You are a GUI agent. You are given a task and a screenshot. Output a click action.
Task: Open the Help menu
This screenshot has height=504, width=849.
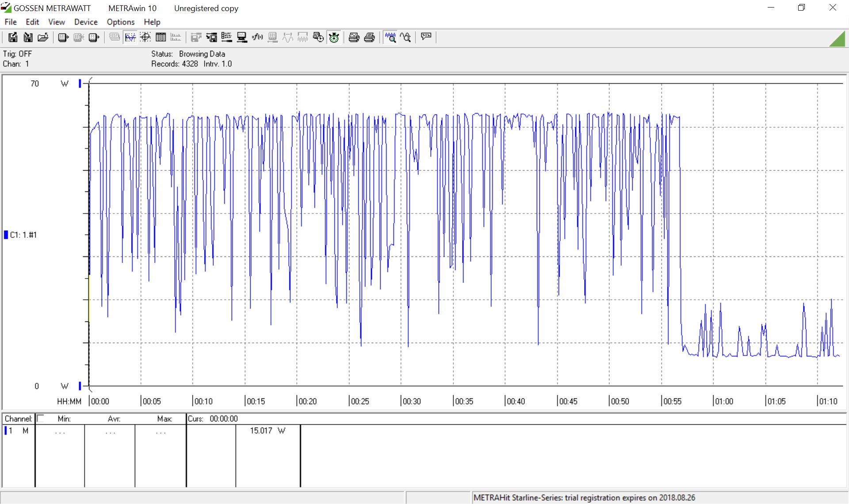point(152,22)
